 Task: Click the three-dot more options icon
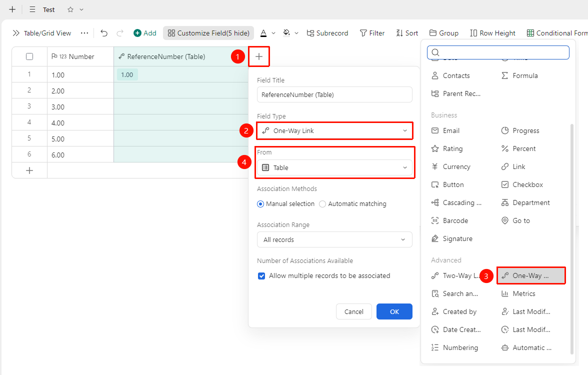[84, 33]
